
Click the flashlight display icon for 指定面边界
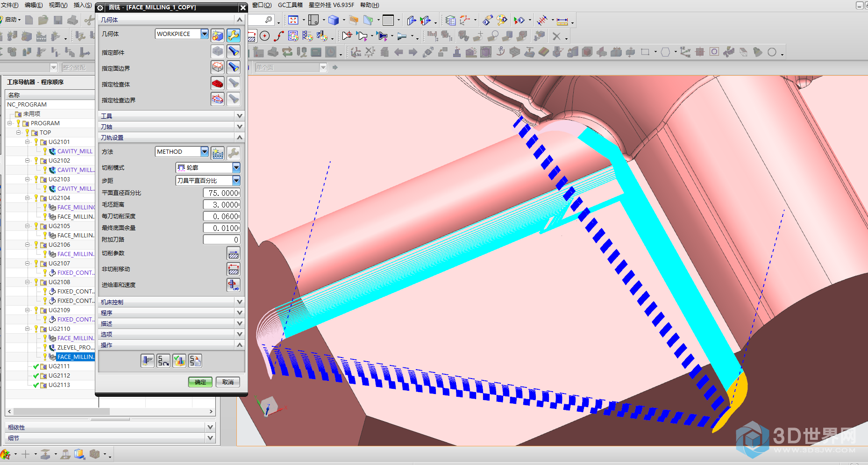point(233,67)
